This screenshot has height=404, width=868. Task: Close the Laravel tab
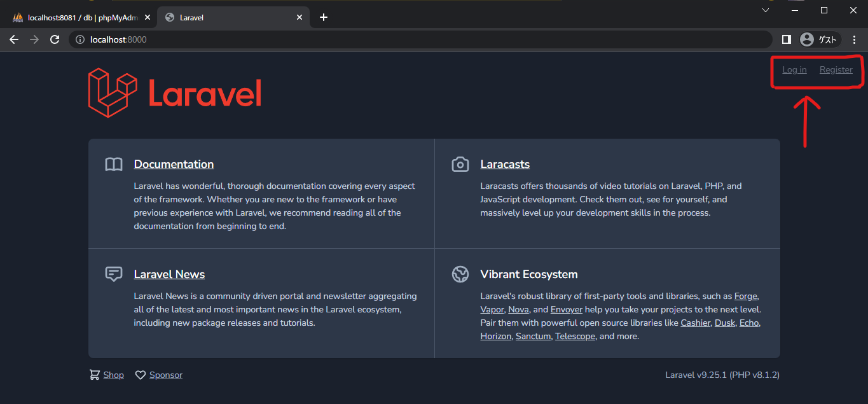coord(300,17)
